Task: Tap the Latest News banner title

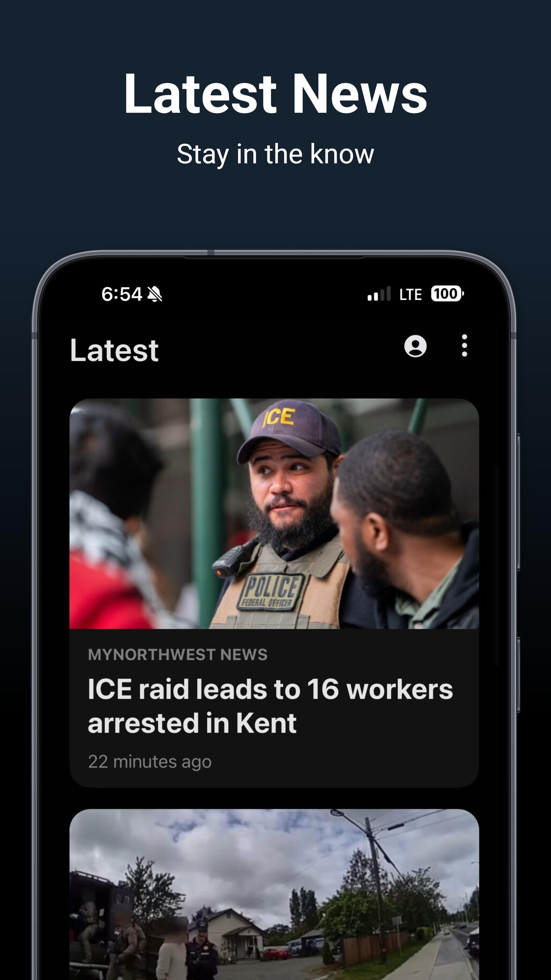Action: pos(275,94)
